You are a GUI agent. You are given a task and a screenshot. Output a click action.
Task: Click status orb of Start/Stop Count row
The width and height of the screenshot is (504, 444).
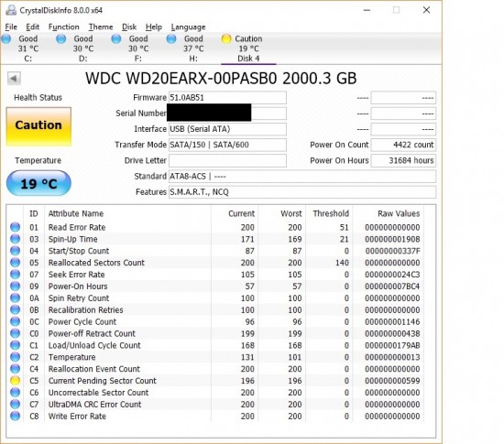pyautogui.click(x=15, y=251)
